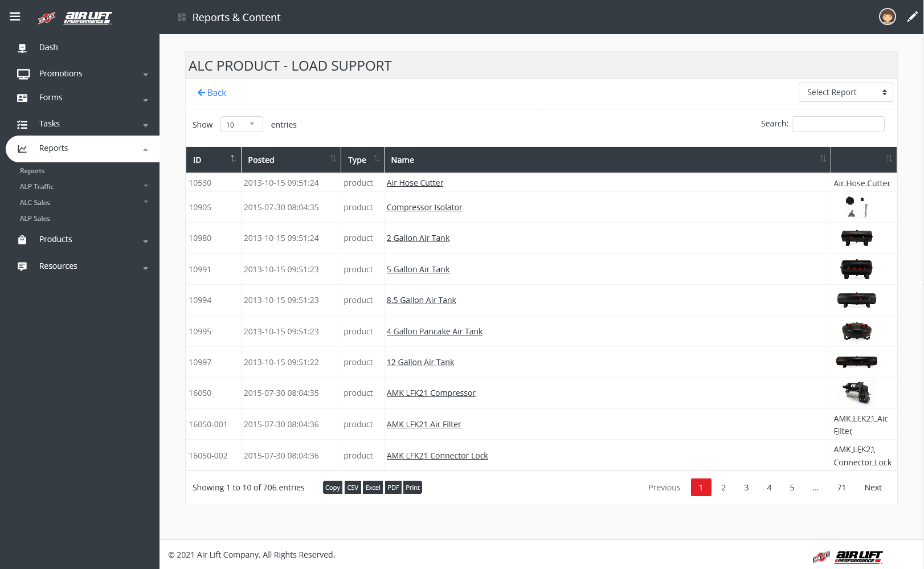
Task: Go to page 5 of results
Action: click(x=792, y=488)
